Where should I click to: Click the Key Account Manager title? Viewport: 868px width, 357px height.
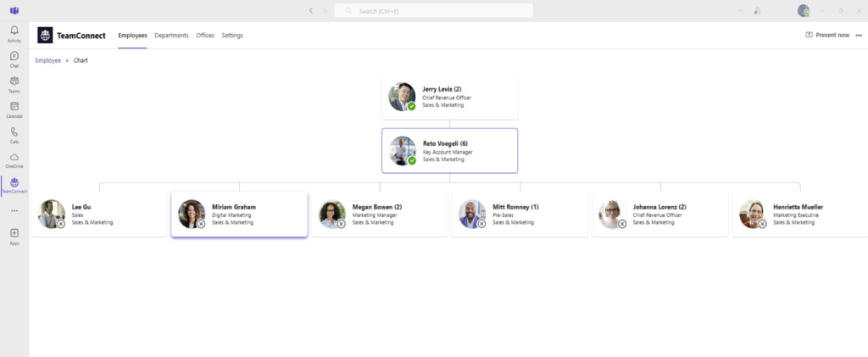448,152
